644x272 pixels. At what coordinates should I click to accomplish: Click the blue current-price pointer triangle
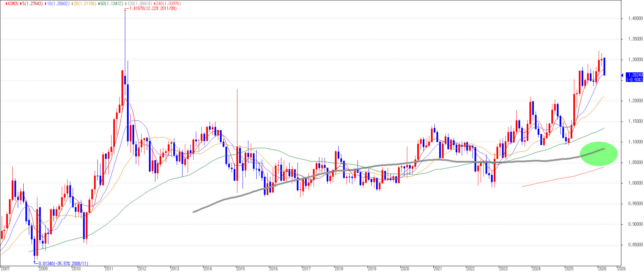click(x=622, y=75)
